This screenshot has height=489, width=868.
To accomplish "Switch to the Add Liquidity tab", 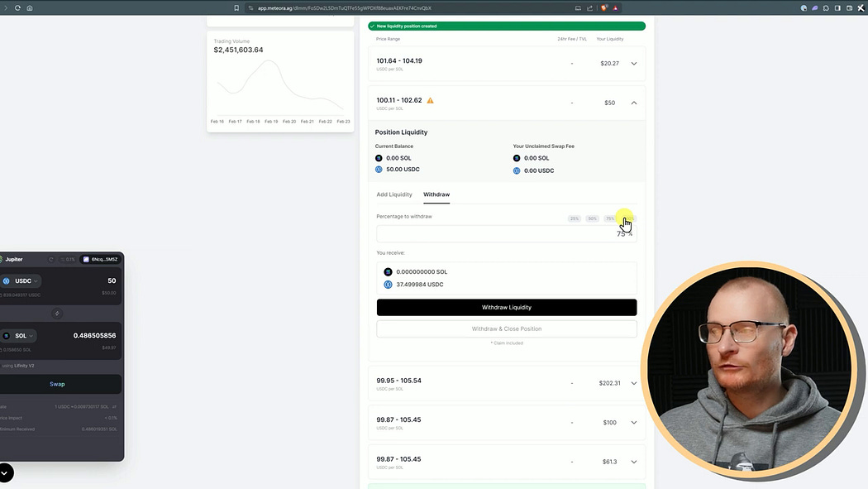I will [x=394, y=194].
